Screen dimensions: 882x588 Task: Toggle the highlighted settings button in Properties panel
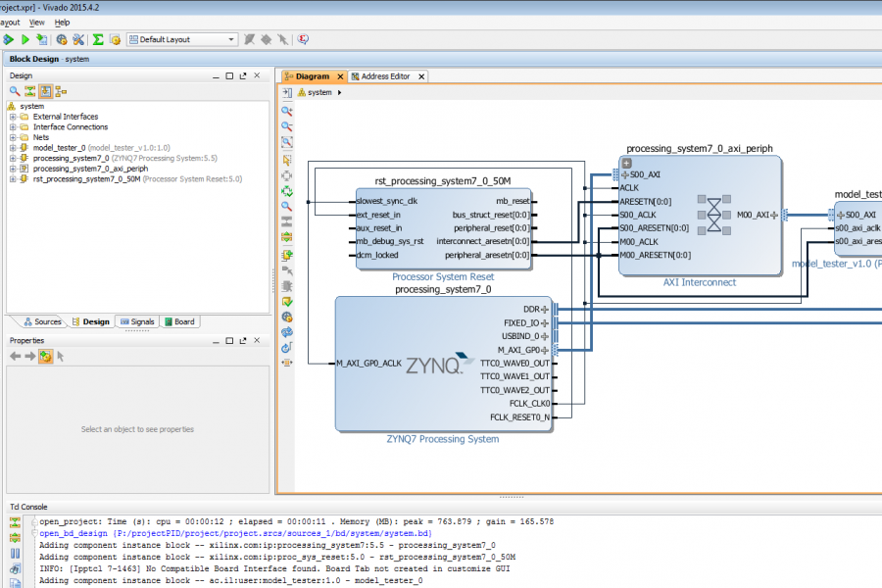click(45, 356)
